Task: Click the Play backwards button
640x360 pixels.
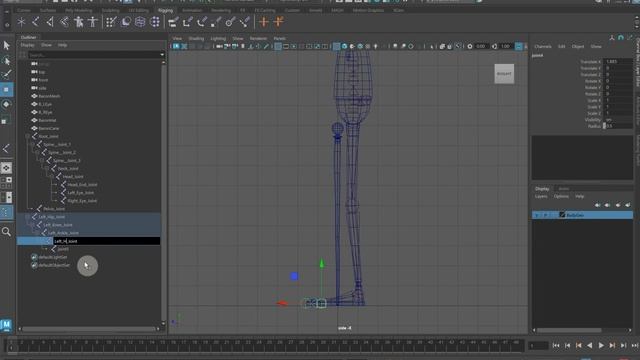Action: coord(589,345)
